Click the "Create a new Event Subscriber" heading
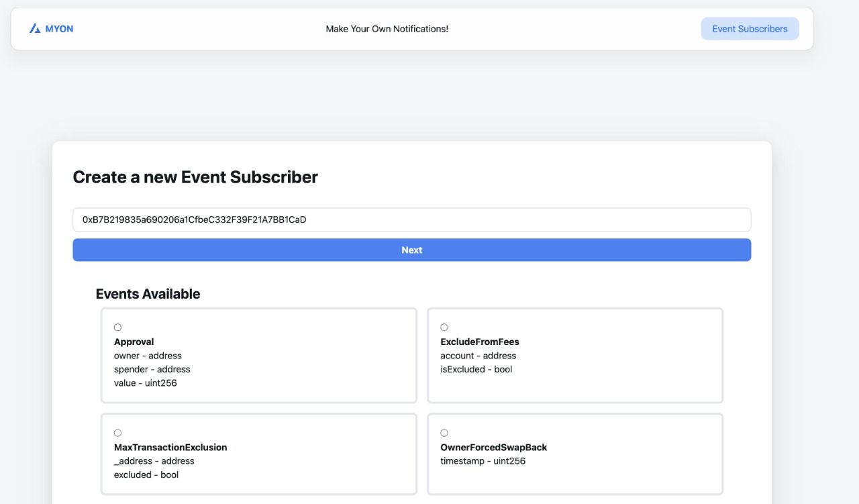This screenshot has height=504, width=859. (195, 177)
